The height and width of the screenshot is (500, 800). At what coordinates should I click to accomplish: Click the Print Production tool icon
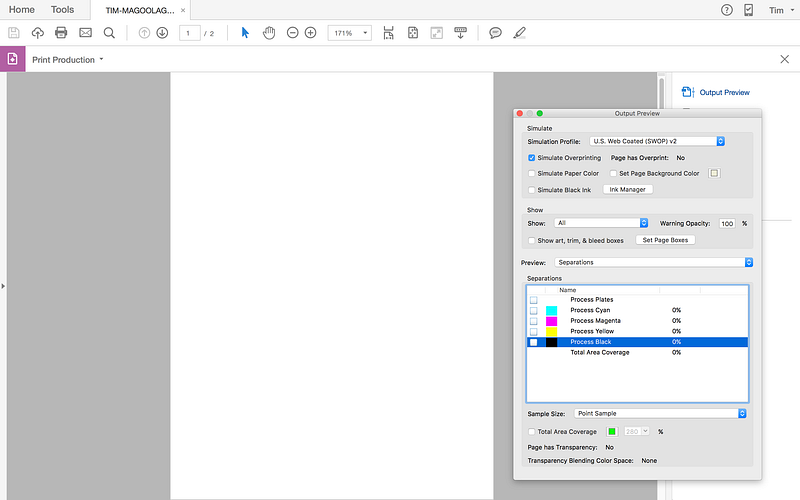point(12,59)
